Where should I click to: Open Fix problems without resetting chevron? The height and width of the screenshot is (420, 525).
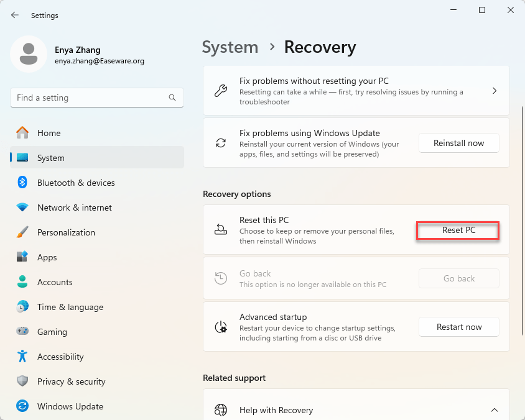coord(495,91)
